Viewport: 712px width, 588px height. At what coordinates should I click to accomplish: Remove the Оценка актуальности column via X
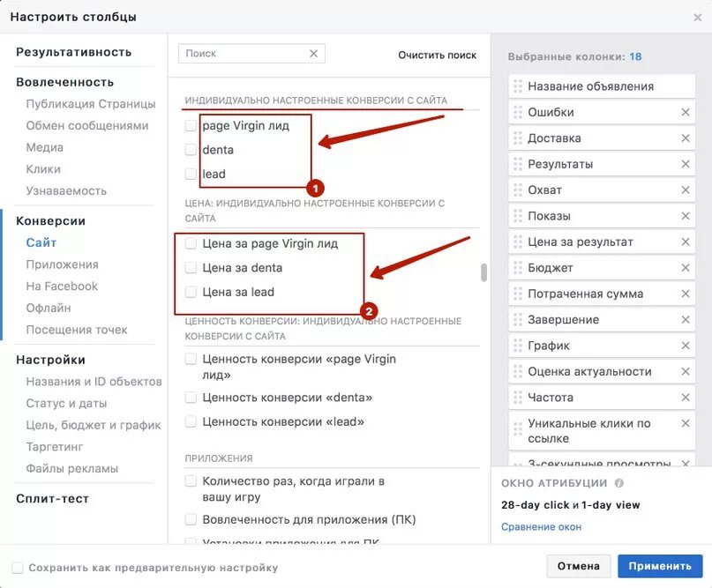pyautogui.click(x=686, y=371)
